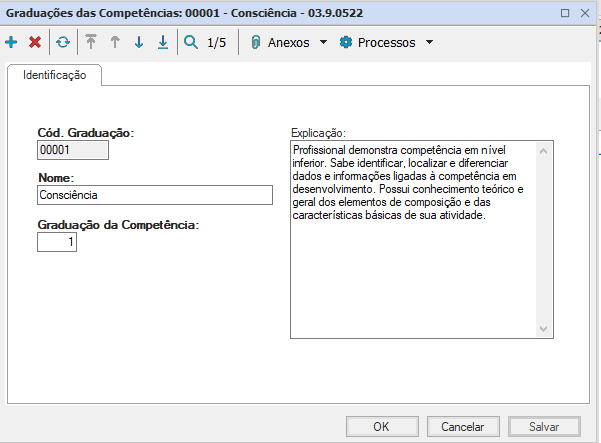Click the refresh record icon

click(x=63, y=43)
